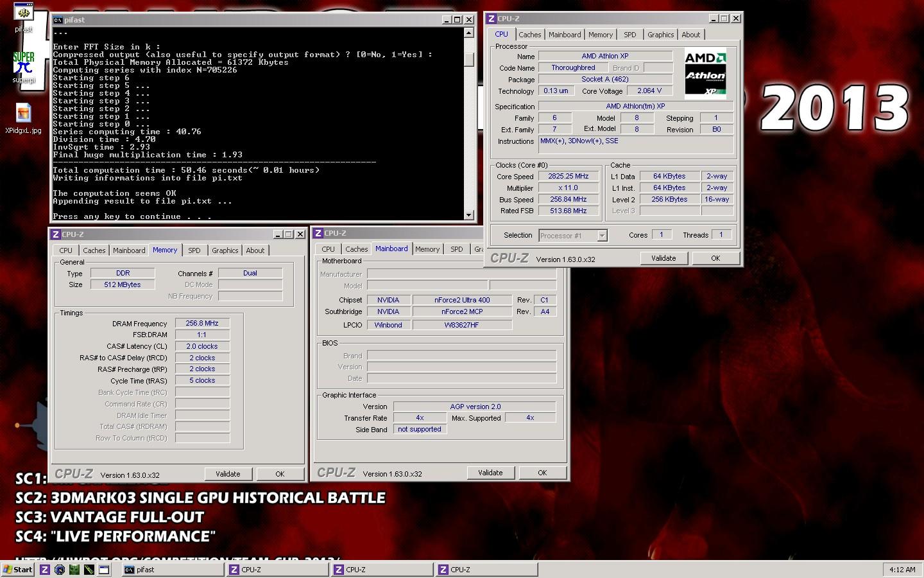The height and width of the screenshot is (578, 924).
Task: Open the About tab in the Processor CPU-Z window
Action: tap(691, 35)
